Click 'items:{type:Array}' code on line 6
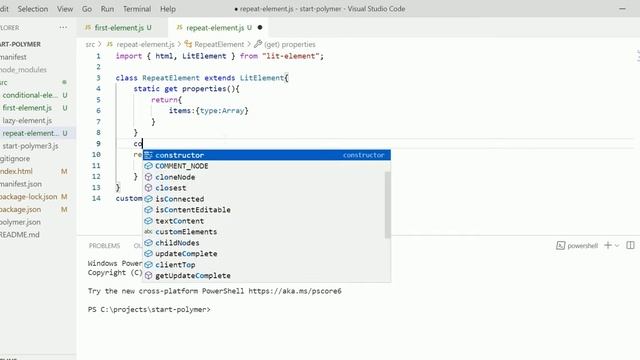 209,111
